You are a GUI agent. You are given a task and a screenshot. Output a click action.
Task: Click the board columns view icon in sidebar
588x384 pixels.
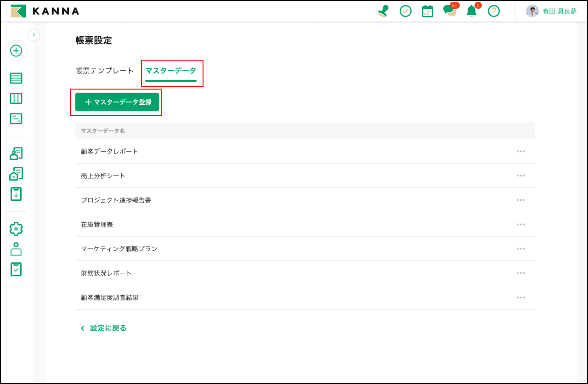(16, 98)
